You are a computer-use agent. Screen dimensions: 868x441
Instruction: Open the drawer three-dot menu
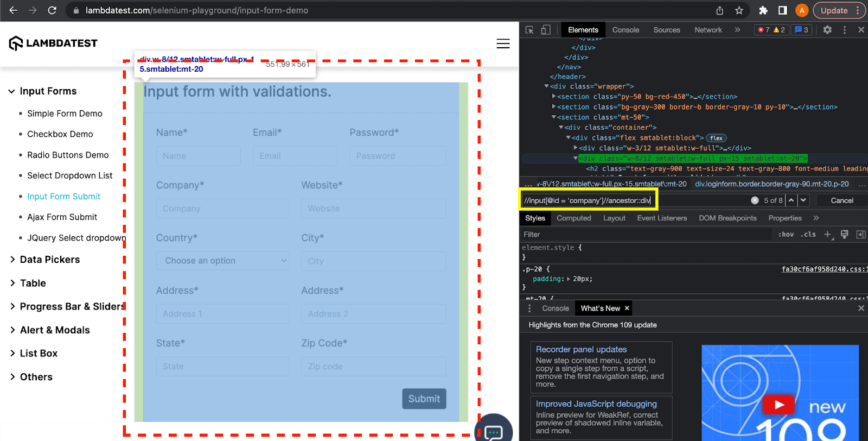529,308
